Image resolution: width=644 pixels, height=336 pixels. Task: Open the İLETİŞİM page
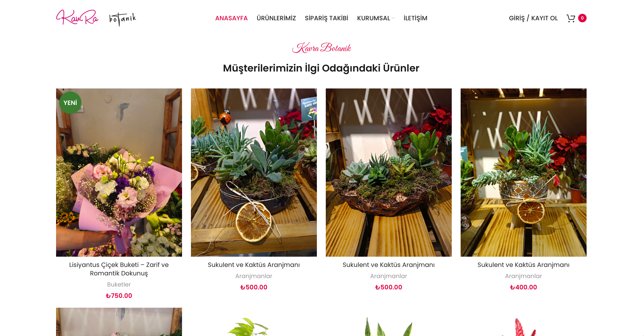[x=415, y=18]
